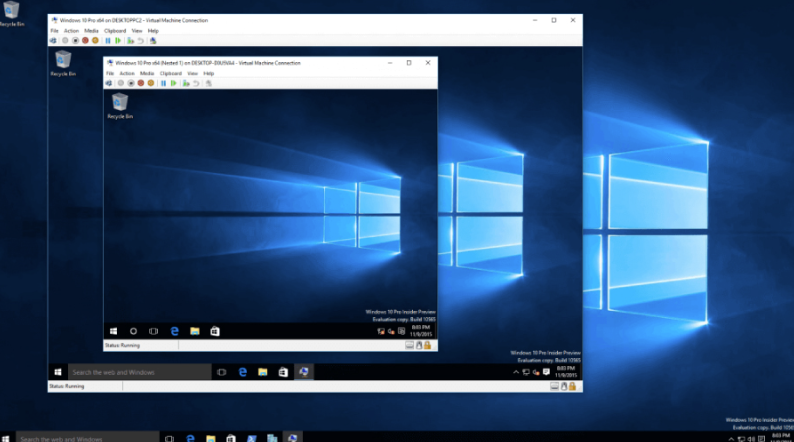Open Clipboard menu in nested VM window

[171, 73]
